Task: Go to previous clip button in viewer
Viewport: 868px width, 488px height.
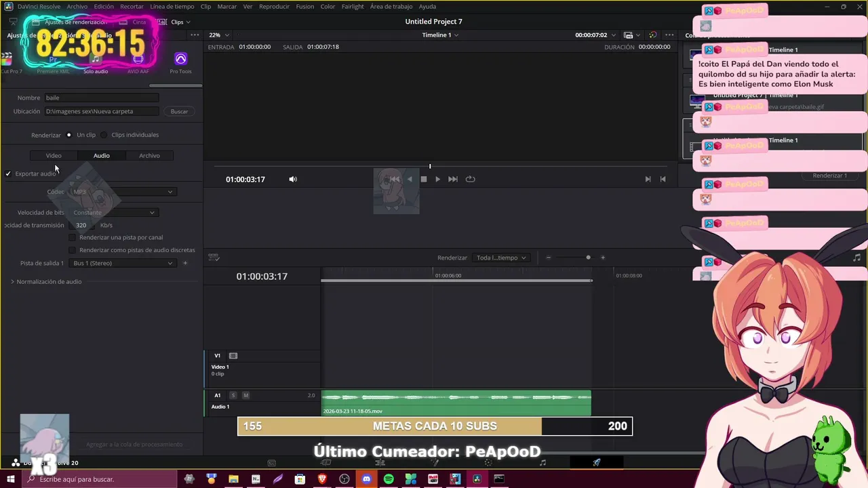Action: click(663, 179)
